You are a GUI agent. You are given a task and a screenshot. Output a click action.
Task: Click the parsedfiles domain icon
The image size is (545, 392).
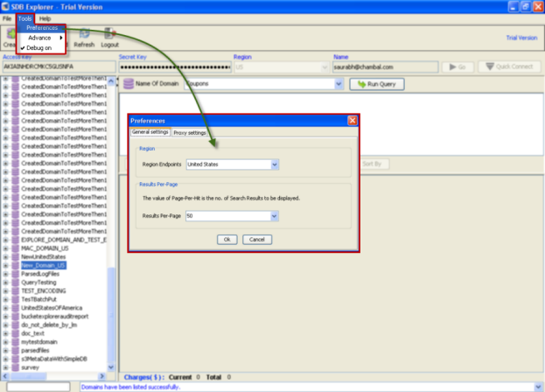coord(15,350)
